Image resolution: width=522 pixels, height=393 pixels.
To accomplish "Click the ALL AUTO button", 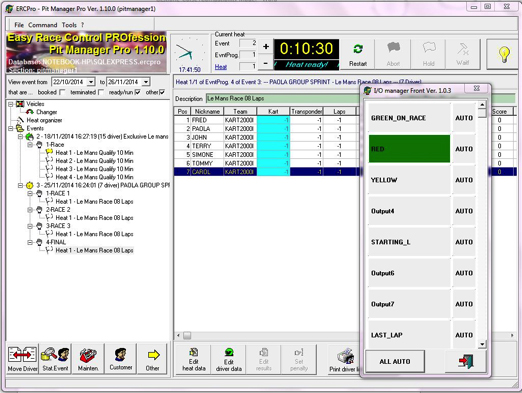I will click(395, 361).
